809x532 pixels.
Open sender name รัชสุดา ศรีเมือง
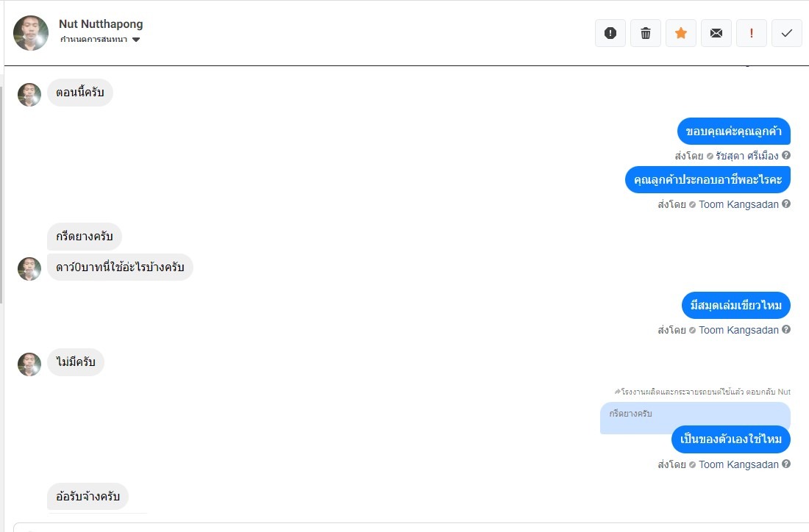[747, 156]
